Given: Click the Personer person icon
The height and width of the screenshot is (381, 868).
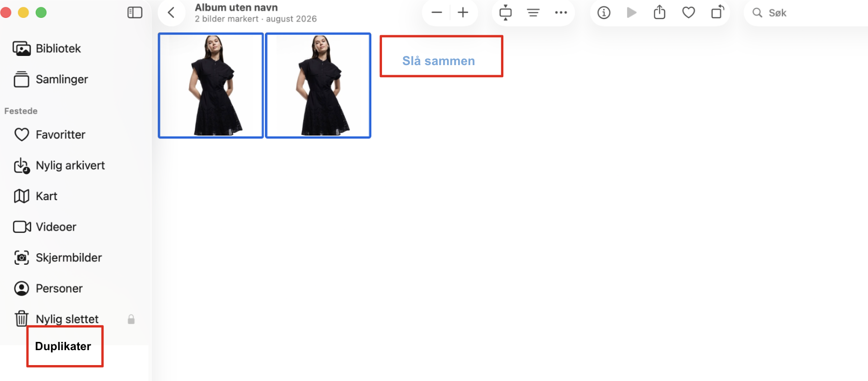Looking at the screenshot, I should (22, 288).
